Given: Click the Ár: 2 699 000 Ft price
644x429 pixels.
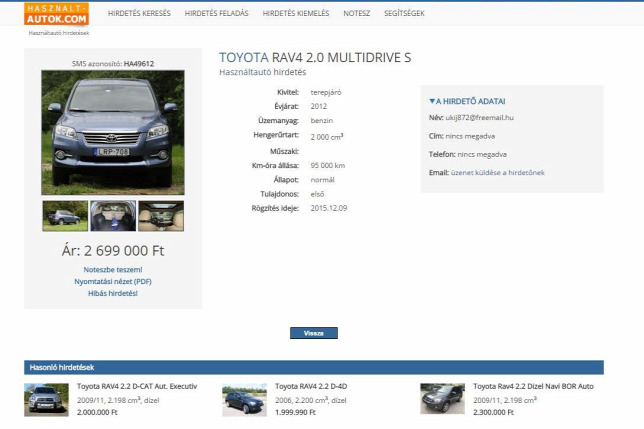Looking at the screenshot, I should coord(113,250).
